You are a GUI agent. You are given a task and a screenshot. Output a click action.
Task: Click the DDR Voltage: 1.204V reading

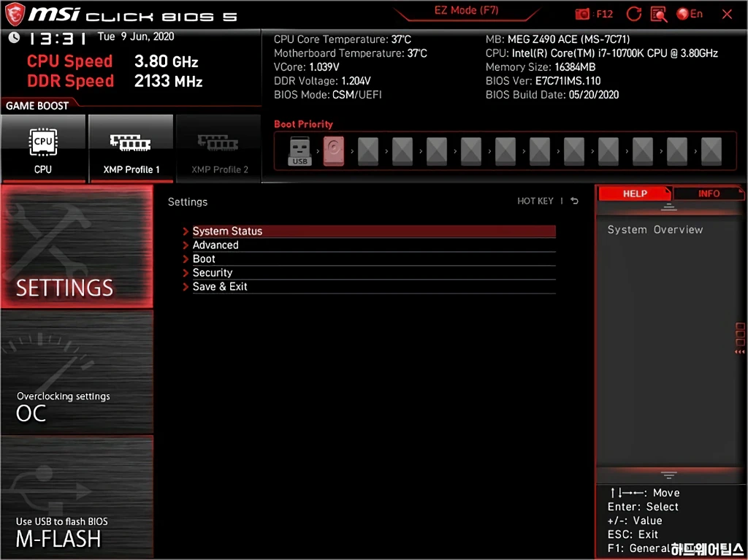click(x=322, y=81)
